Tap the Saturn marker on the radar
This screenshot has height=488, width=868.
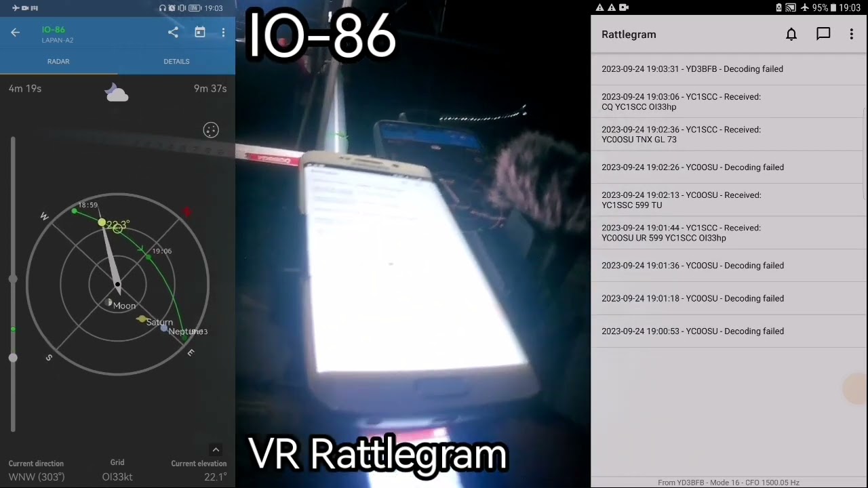click(142, 319)
